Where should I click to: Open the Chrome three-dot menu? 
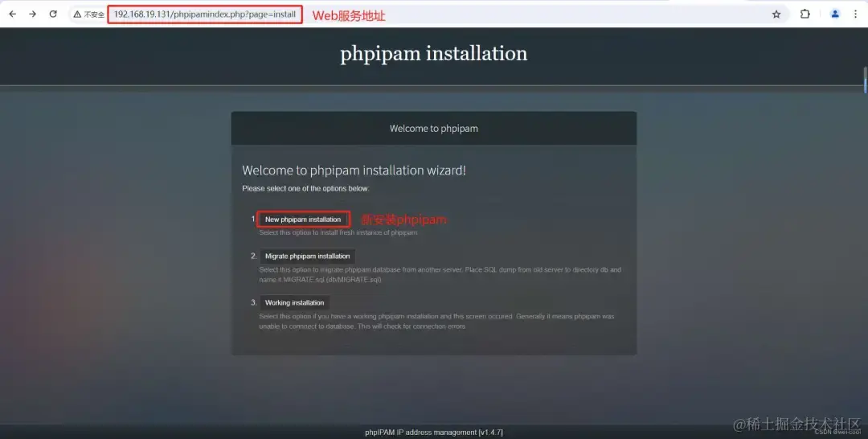[x=855, y=14]
